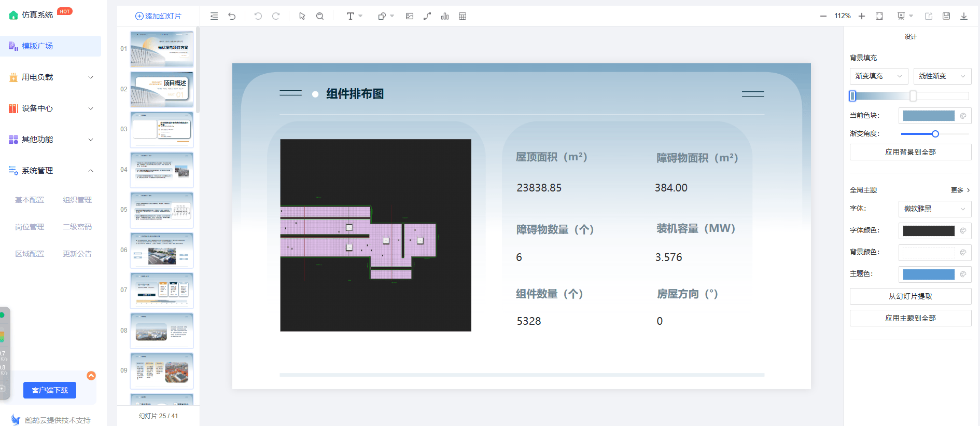Expand the 设备中心 menu

tap(50, 108)
